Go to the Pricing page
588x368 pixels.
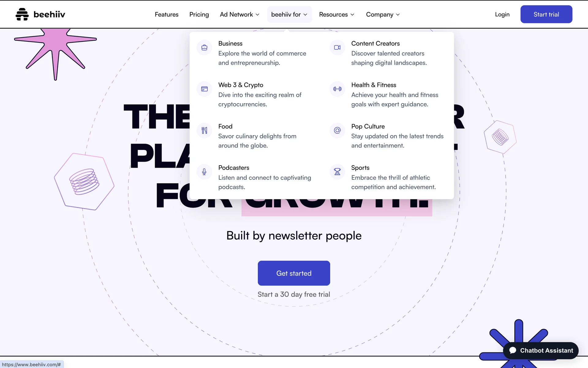(x=199, y=14)
